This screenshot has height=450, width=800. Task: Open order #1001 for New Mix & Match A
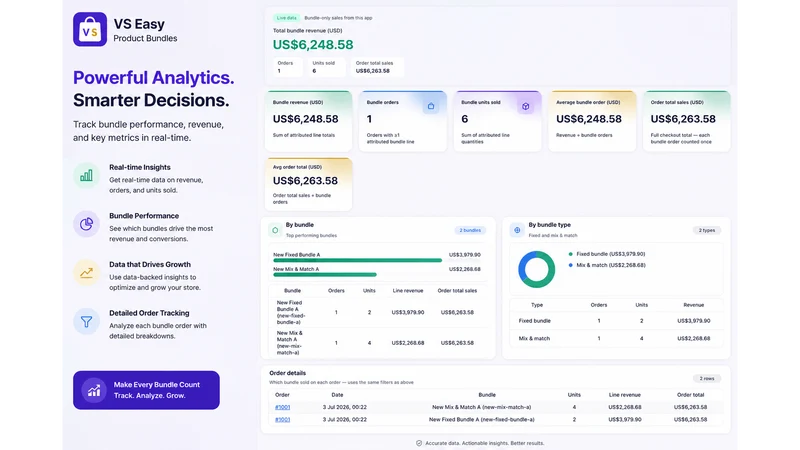click(282, 407)
